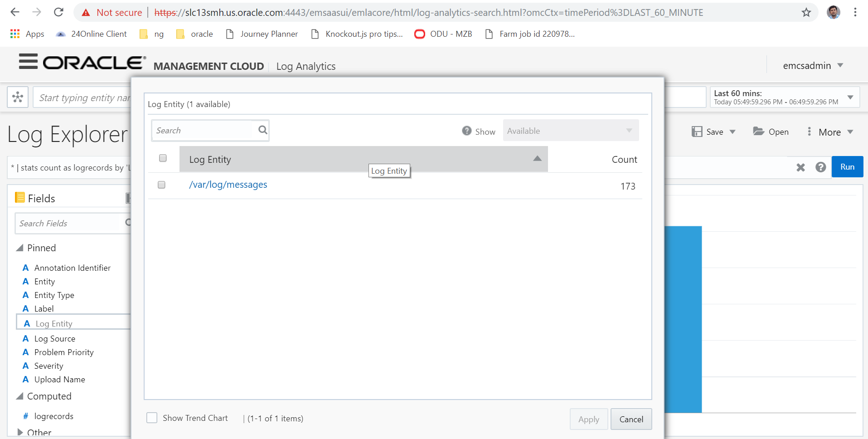This screenshot has width=868, height=439.
Task: Select the Severity field
Action: click(48, 366)
